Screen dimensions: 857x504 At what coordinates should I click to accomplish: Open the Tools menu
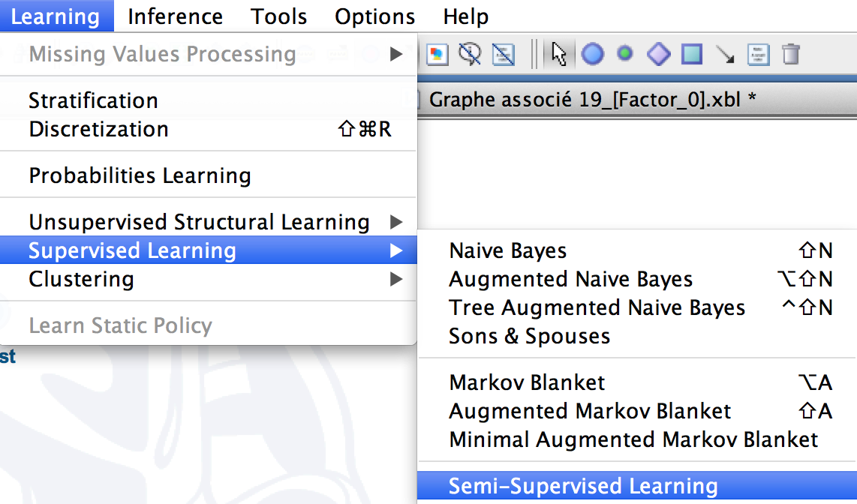[278, 16]
